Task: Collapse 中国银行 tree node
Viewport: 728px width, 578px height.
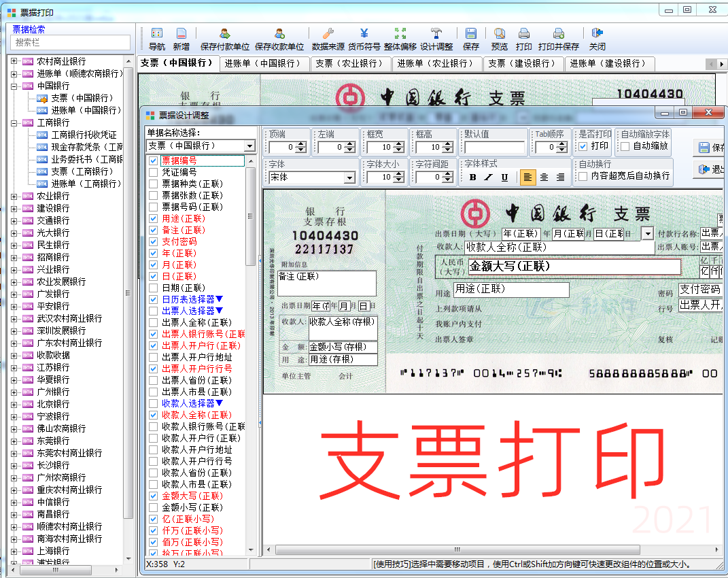Action: (x=14, y=86)
